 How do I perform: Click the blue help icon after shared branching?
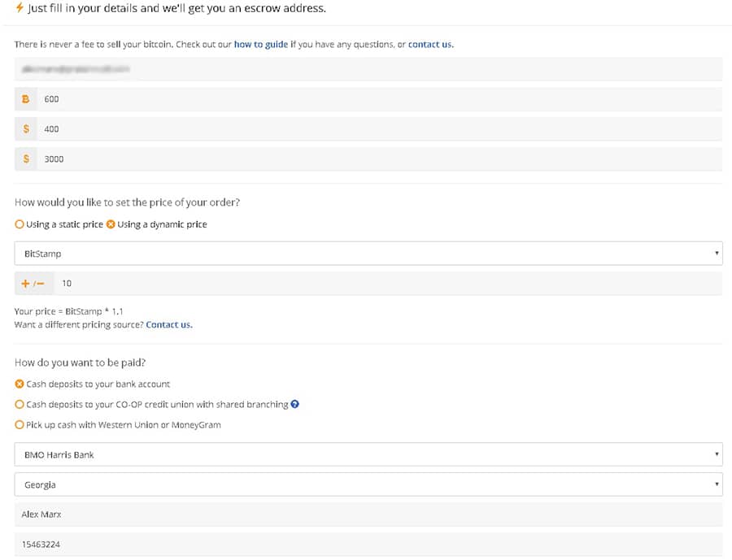294,404
